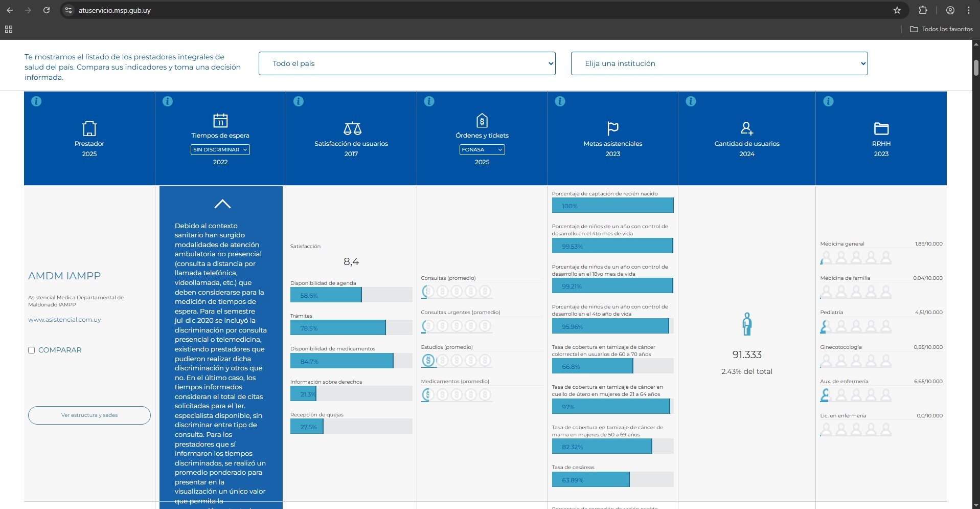Screen dimensions: 980x509
Task: Collapse the waiting times note with up chevron
Action: click(x=222, y=204)
